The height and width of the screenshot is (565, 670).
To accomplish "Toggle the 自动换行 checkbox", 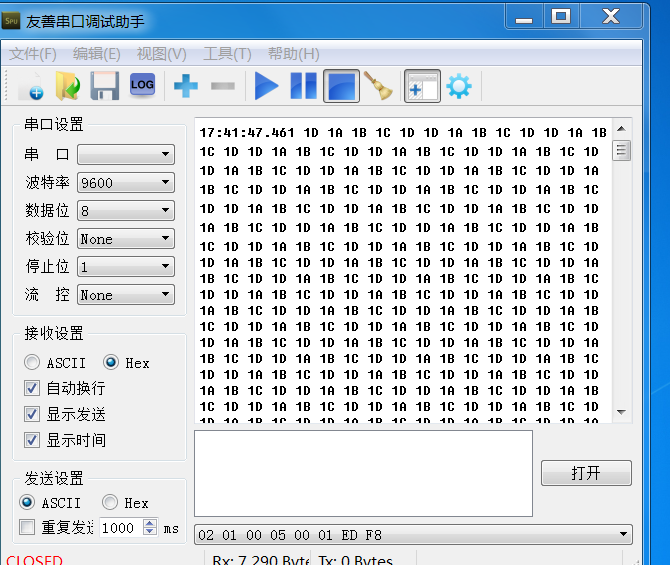I will (33, 388).
